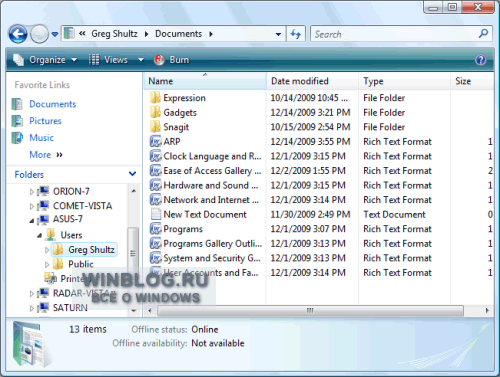Viewport: 500px width, 377px height.
Task: Select New Text Document file icon
Action: pos(155,214)
